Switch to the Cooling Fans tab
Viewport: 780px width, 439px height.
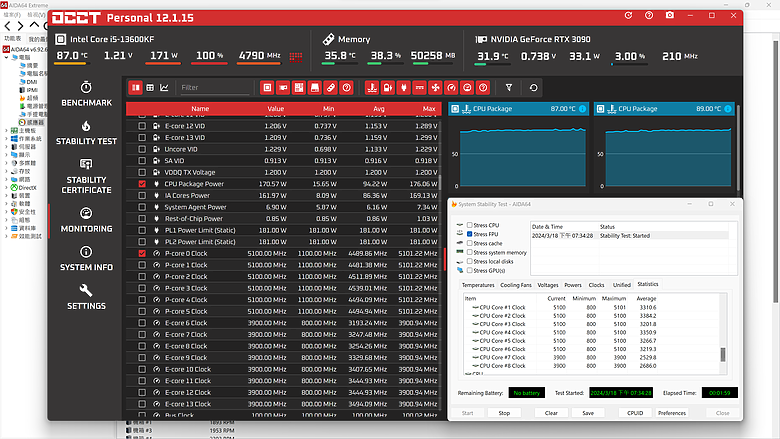pyautogui.click(x=516, y=285)
